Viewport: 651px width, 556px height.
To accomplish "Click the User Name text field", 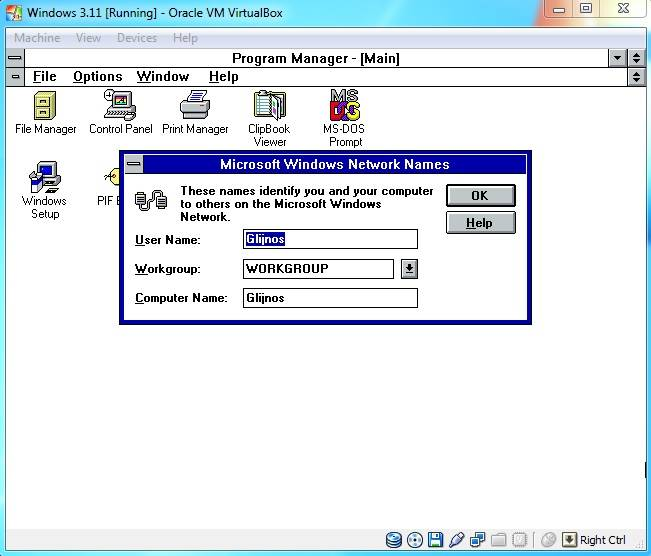I will click(x=330, y=239).
